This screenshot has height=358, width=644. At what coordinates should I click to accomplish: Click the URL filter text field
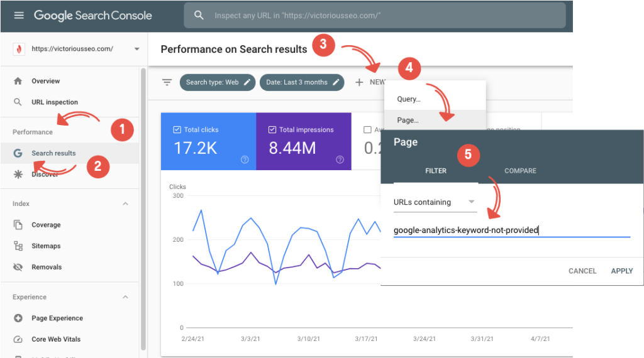click(x=511, y=231)
